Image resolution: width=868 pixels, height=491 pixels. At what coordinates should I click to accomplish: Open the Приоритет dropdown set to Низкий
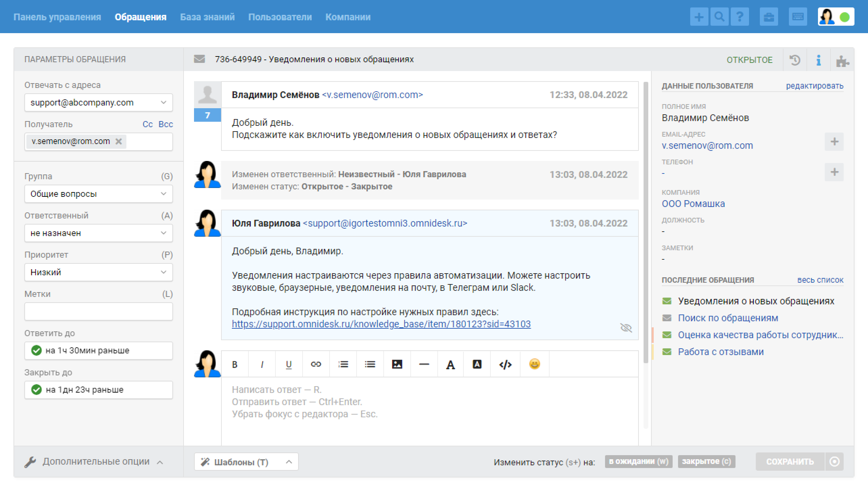click(x=99, y=272)
